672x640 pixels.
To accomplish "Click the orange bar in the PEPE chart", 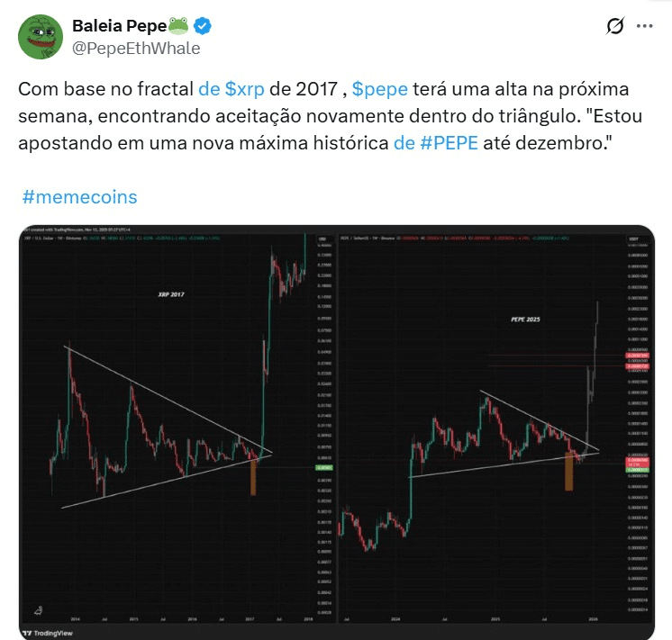I will (x=568, y=471).
